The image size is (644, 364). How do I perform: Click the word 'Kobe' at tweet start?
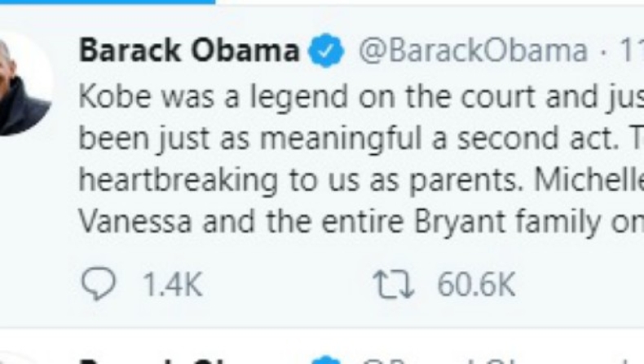116,96
